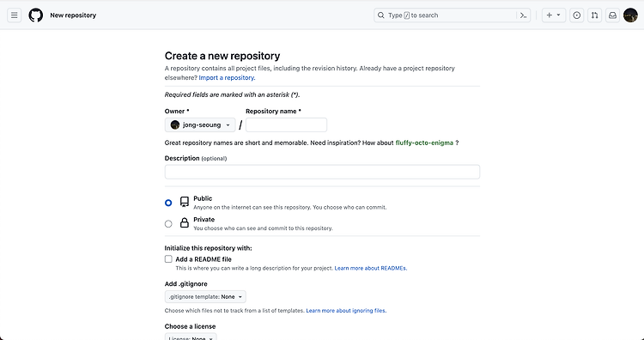This screenshot has height=340, width=644.
Task: Click the Public repository book icon
Action: (185, 202)
